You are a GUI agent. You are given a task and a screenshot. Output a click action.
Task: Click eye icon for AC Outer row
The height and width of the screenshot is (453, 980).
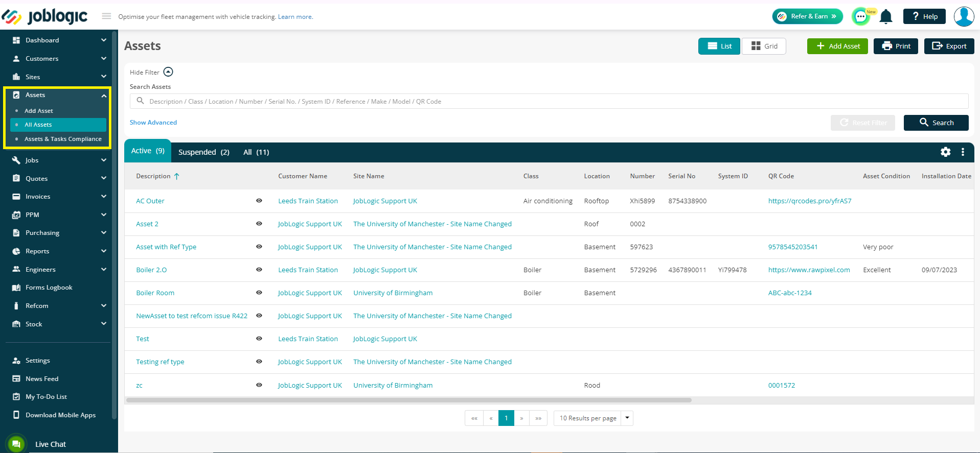[x=259, y=201]
